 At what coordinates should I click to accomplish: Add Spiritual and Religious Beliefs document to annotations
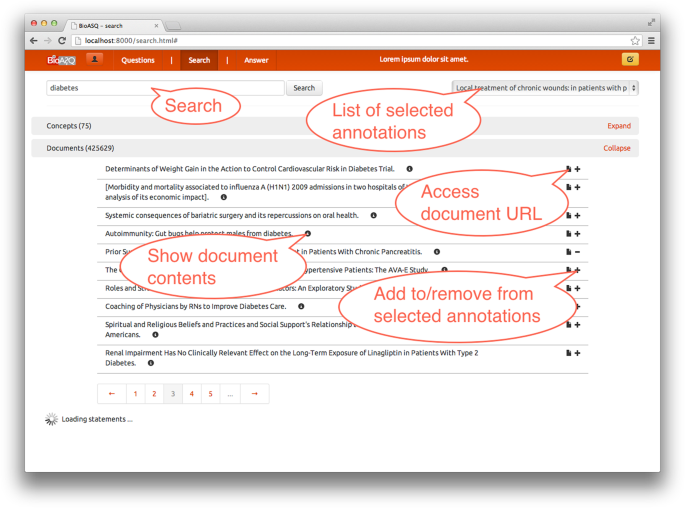(x=577, y=325)
